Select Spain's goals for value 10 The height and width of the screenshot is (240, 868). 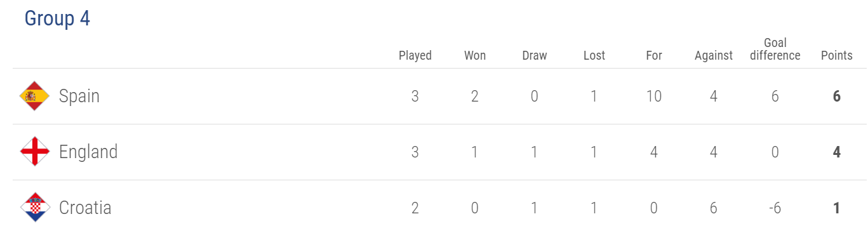coord(654,97)
